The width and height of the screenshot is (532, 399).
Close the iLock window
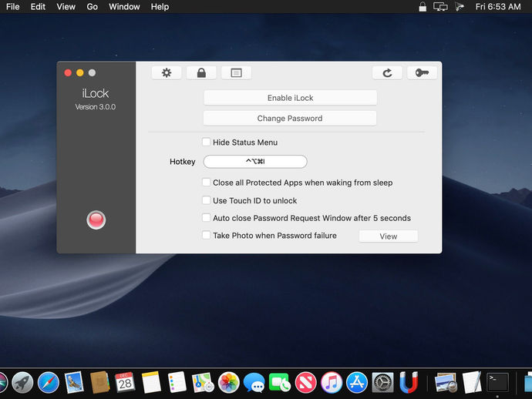pos(68,72)
